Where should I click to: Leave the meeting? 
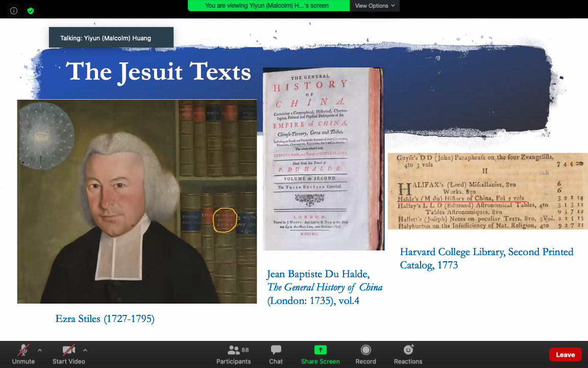click(565, 355)
